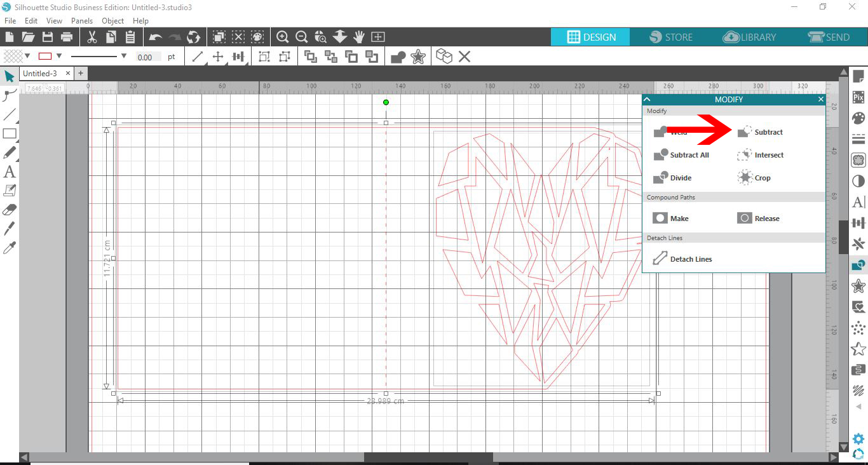The image size is (868, 465).
Task: Click Subtract All button
Action: tap(681, 155)
